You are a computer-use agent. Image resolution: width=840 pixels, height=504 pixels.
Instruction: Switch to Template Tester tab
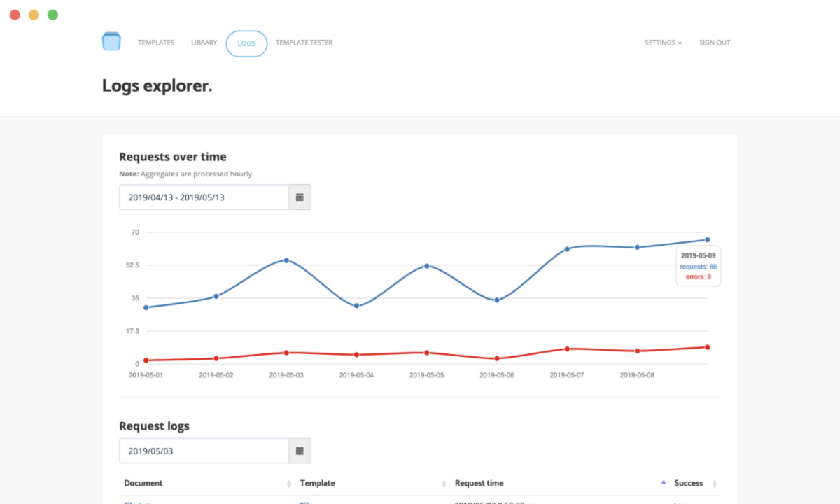(304, 43)
